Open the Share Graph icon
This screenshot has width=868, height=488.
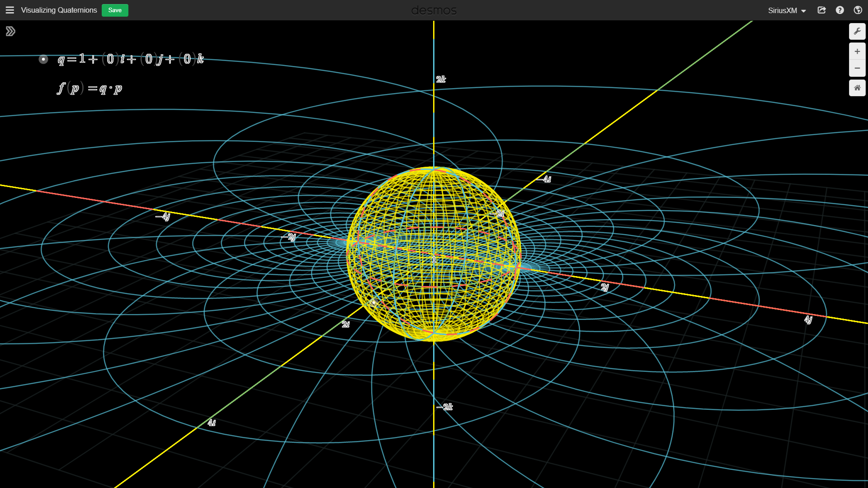(x=822, y=10)
